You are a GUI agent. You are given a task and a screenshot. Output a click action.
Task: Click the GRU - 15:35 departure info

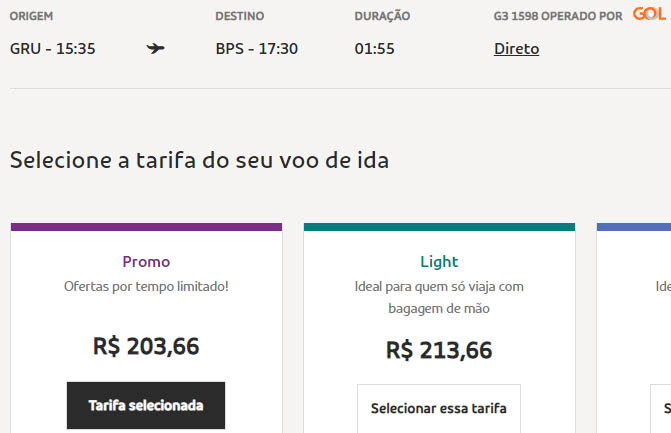point(53,48)
